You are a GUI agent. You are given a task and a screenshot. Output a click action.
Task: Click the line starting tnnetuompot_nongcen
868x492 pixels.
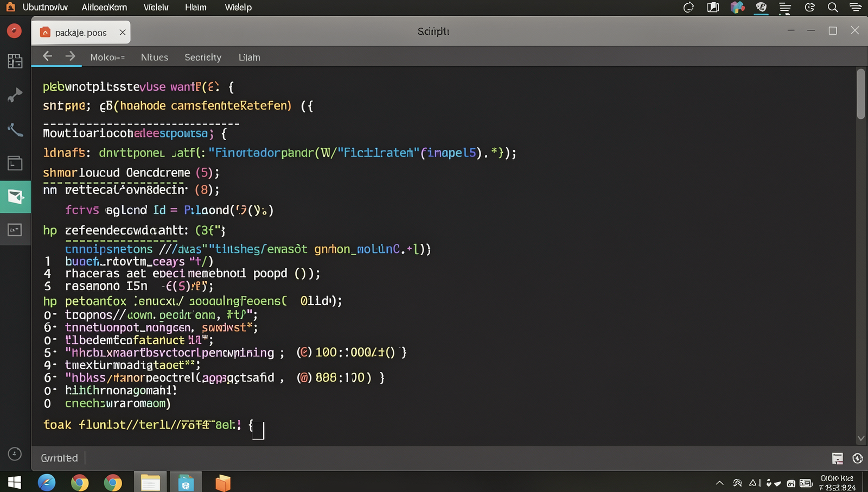click(162, 327)
